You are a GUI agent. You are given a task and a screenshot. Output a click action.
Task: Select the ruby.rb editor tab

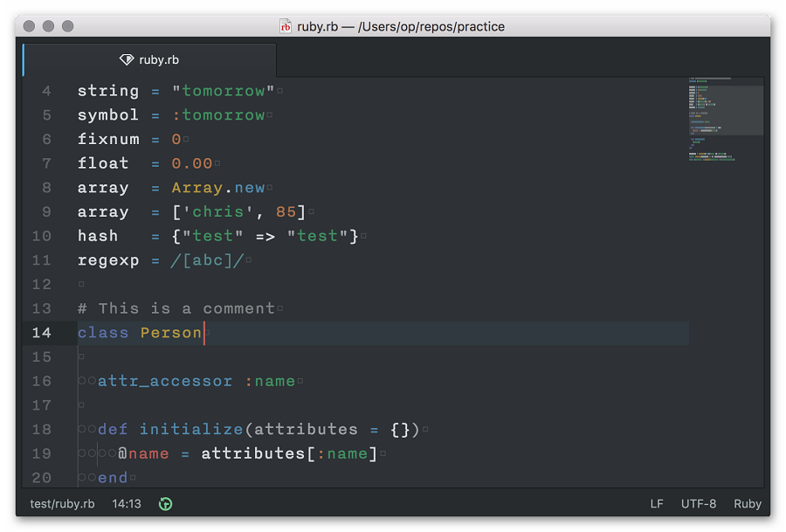pyautogui.click(x=149, y=59)
